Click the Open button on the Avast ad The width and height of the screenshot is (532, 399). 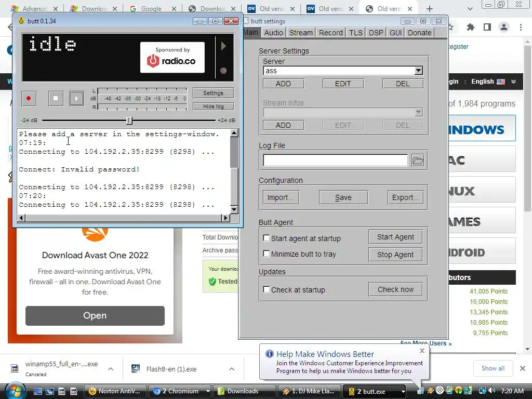(95, 315)
